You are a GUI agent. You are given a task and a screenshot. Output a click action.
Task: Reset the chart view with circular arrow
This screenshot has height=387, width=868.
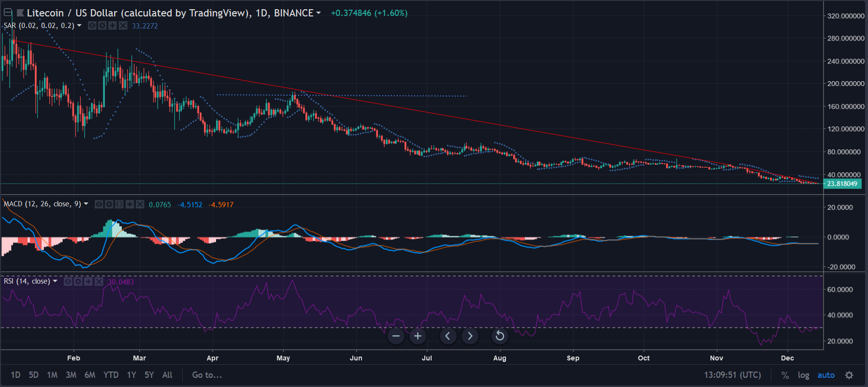pos(500,336)
